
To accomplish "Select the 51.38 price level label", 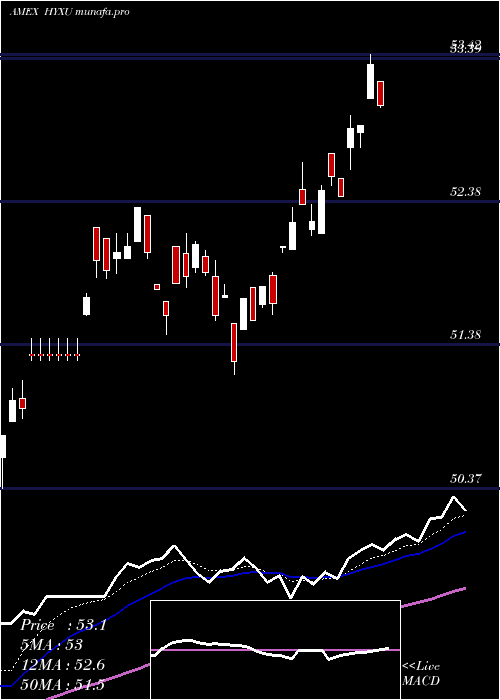I will [x=465, y=334].
